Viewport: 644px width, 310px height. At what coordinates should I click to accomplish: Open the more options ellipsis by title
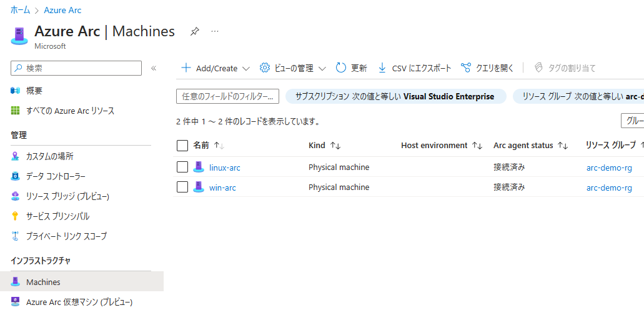pos(215,31)
